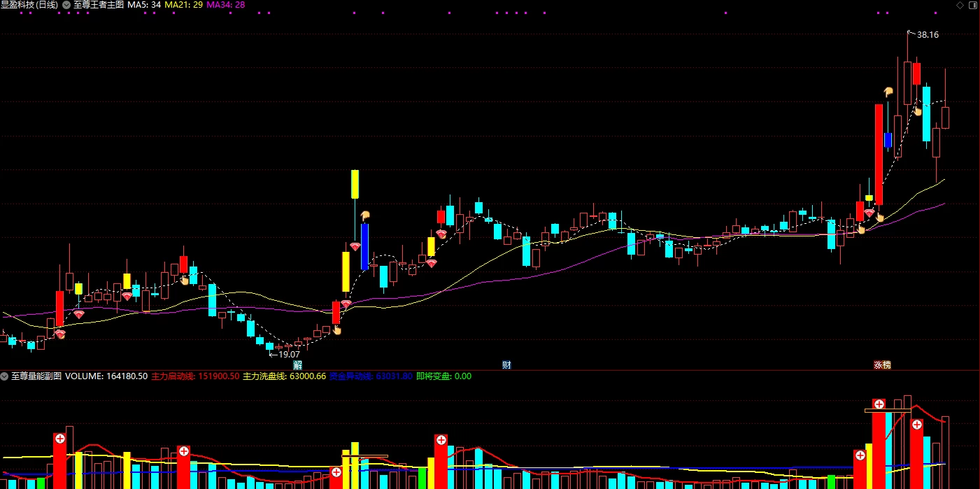Open the dropdown arrow beside 至尊量能副图
This screenshot has height=489, width=980.
(x=4, y=376)
